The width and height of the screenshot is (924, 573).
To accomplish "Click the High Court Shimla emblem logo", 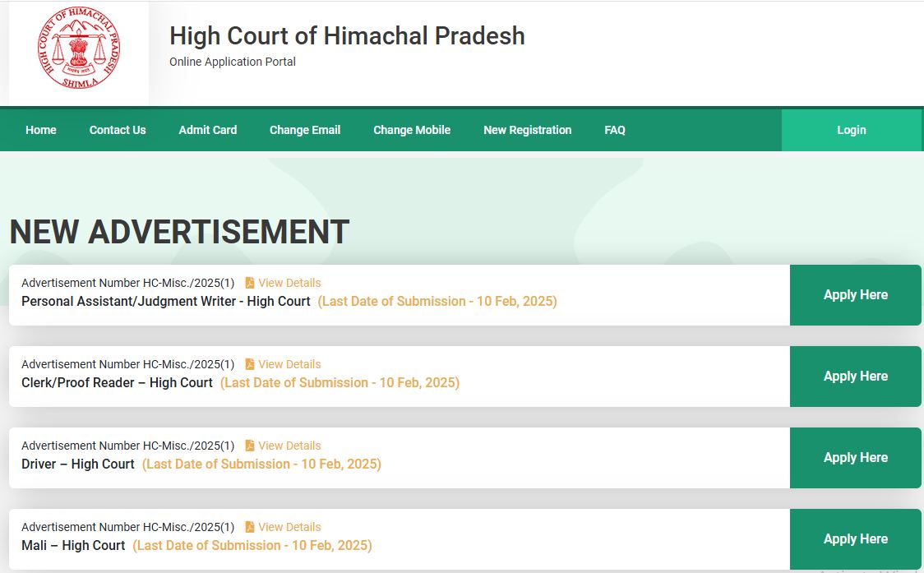I will click(79, 49).
